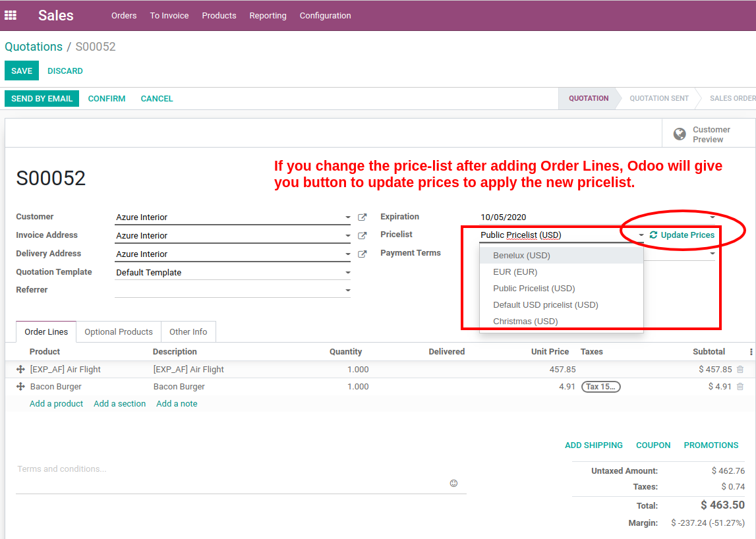Screen dimensions: 756x539
Task: Expand the Payment Terms dropdown arrow
Action: 712,253
